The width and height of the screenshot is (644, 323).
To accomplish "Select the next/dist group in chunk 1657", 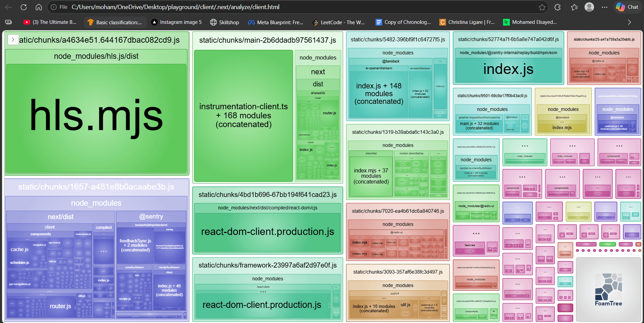I will click(60, 217).
